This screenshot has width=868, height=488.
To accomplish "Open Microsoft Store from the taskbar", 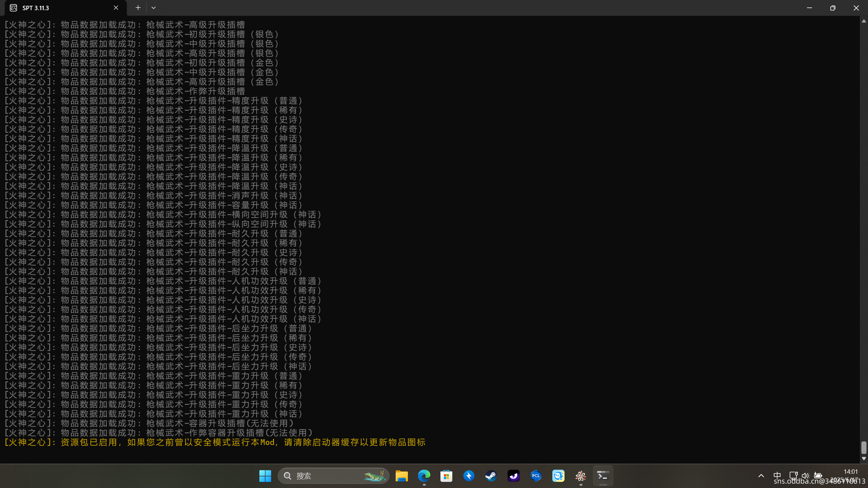I will point(446,476).
